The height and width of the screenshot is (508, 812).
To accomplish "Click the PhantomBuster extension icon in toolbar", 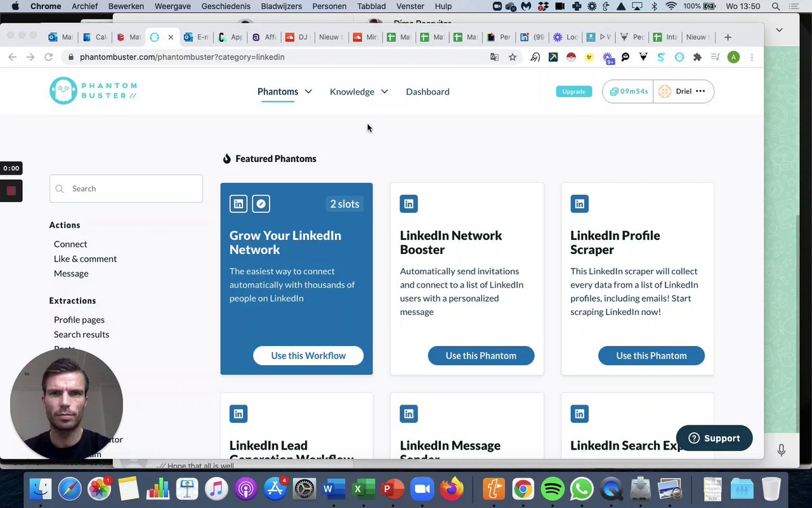I will tap(679, 57).
